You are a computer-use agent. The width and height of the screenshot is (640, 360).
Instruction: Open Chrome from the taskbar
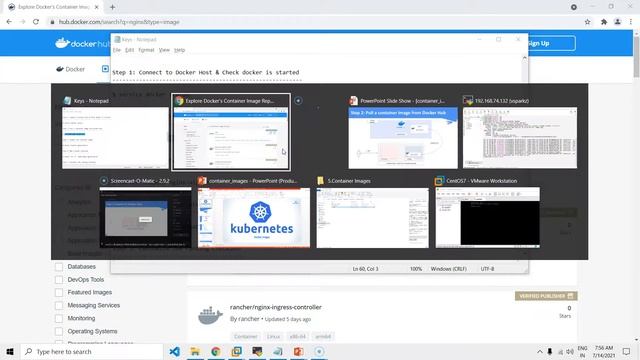pos(216,351)
